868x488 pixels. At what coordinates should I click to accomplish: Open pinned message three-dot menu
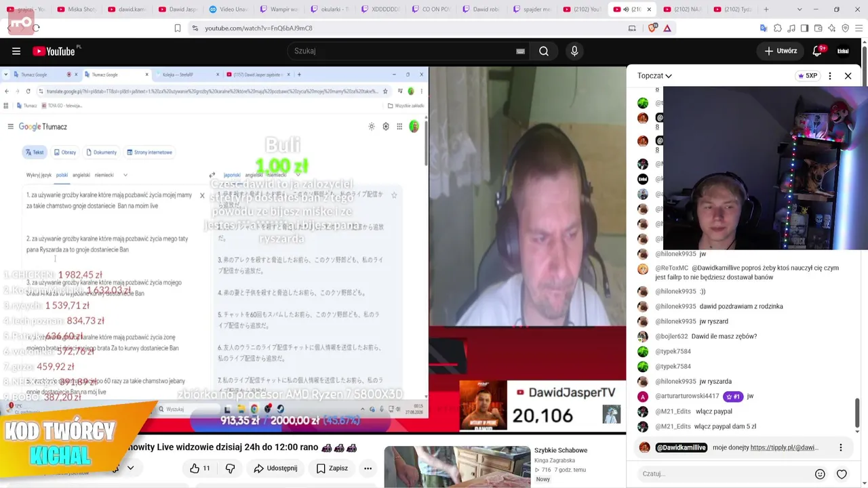click(841, 447)
